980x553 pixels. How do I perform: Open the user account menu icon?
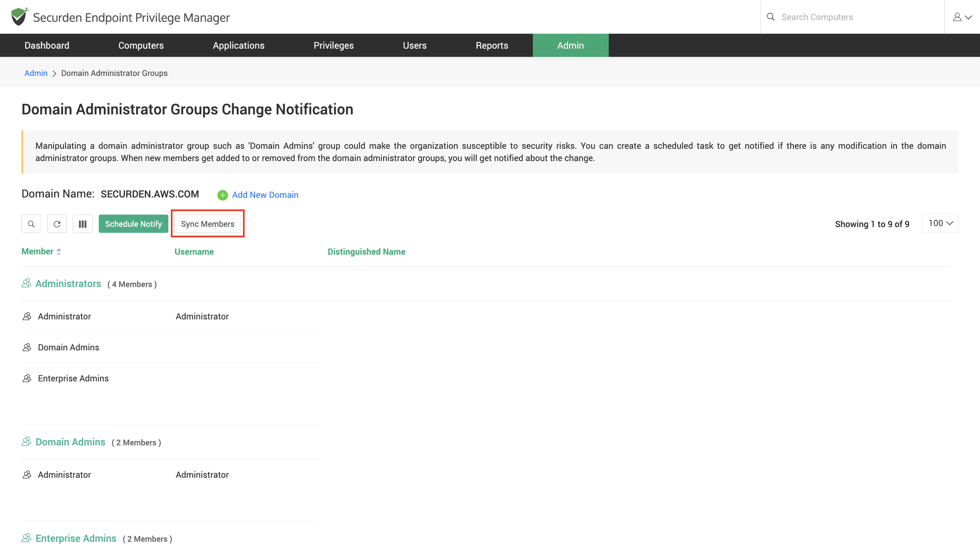point(962,17)
